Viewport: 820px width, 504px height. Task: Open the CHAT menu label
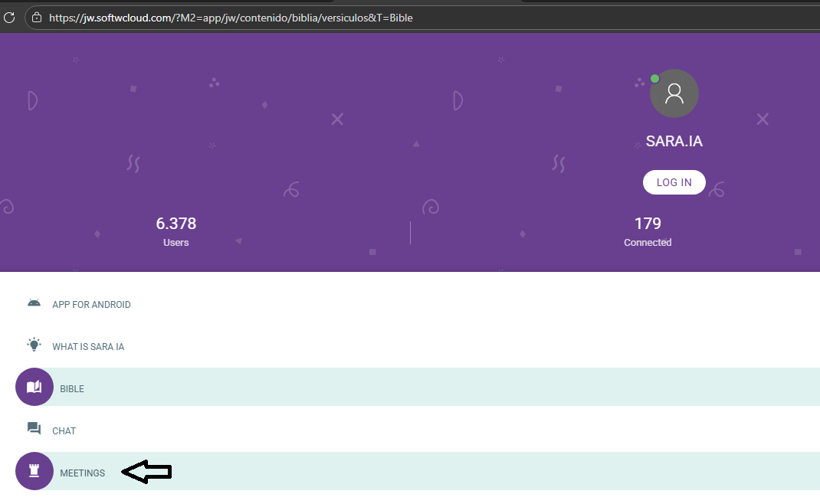(x=64, y=431)
